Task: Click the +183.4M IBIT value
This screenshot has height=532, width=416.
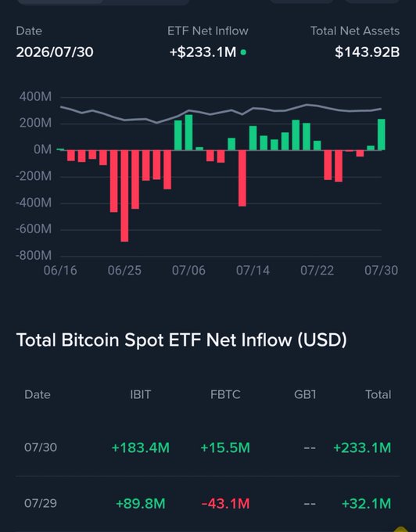Action: (141, 448)
